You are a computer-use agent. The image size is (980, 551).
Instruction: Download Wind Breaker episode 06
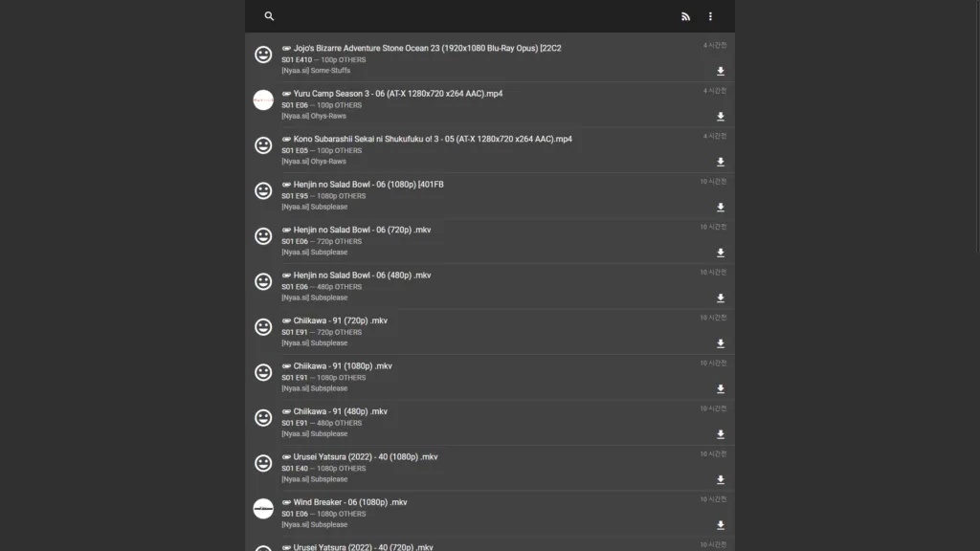(721, 524)
